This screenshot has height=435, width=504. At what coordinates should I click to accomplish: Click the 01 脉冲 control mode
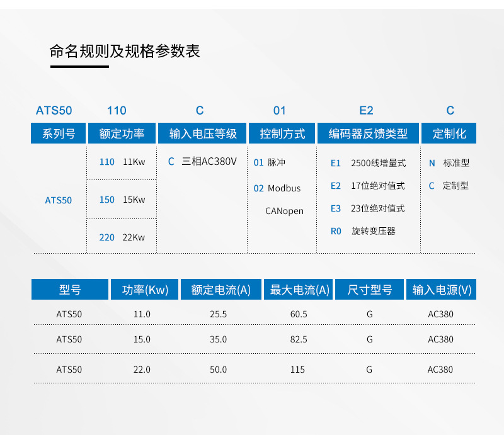click(270, 162)
